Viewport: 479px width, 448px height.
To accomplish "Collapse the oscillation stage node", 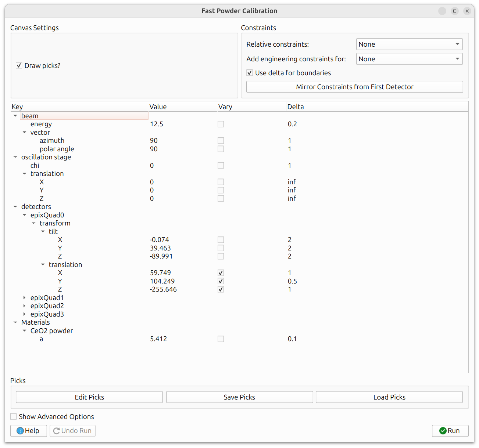I will (x=15, y=157).
